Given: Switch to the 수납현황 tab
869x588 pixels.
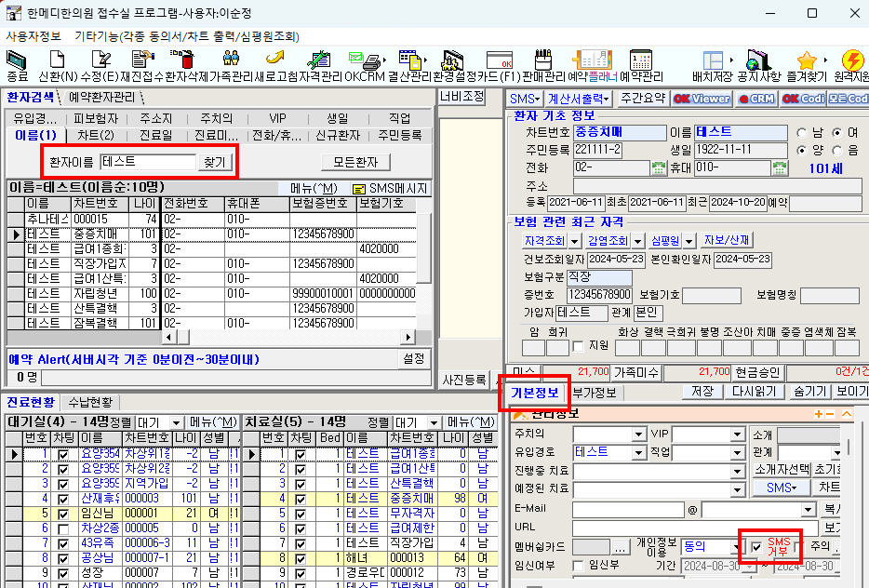Looking at the screenshot, I should (x=90, y=402).
